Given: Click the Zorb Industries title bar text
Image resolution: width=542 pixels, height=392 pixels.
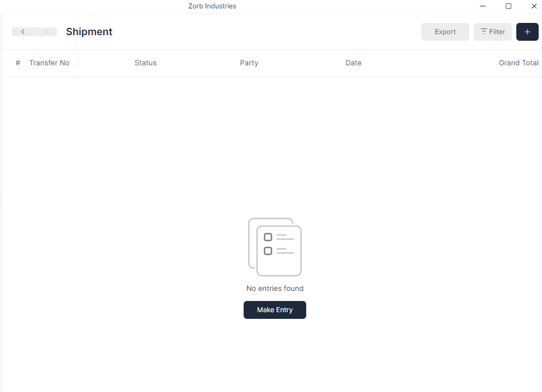Looking at the screenshot, I should coord(212,6).
